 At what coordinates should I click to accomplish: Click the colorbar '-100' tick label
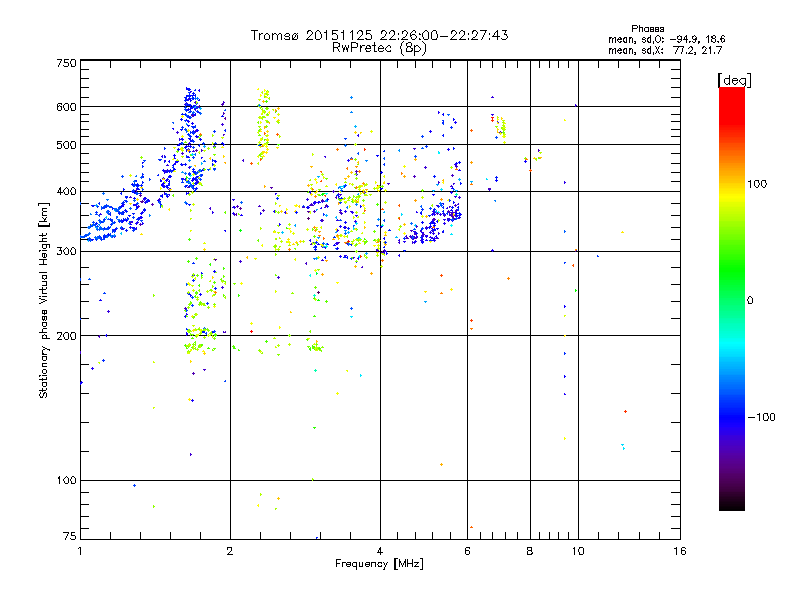coord(761,417)
